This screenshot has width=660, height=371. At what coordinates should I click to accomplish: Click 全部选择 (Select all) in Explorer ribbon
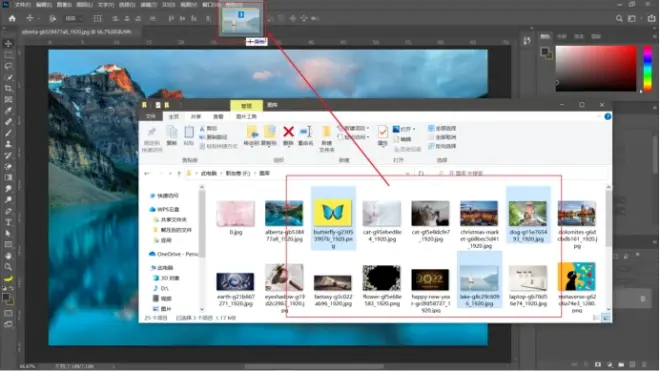pyautogui.click(x=442, y=128)
